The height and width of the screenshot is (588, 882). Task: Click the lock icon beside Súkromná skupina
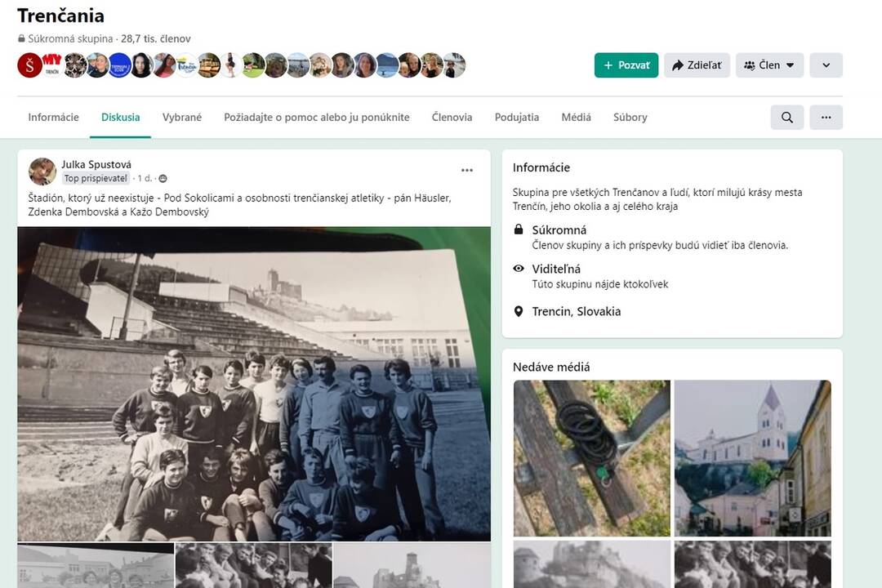point(20,38)
